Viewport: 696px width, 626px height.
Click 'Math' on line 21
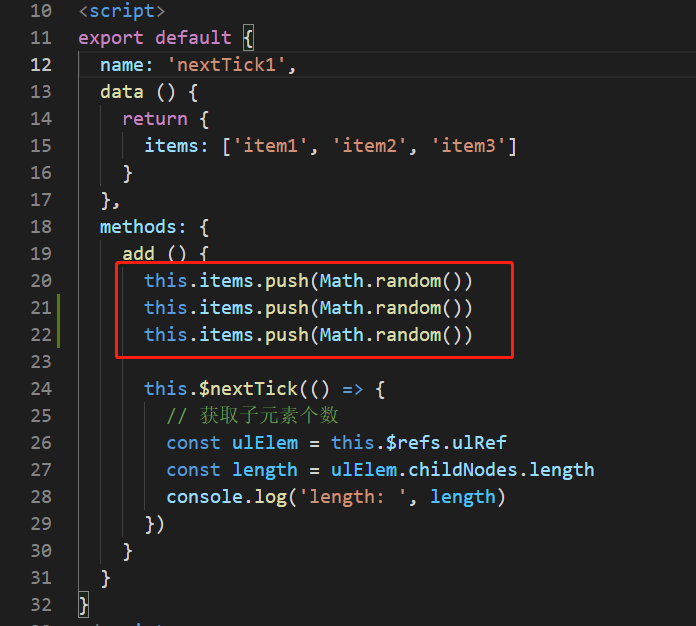pyautogui.click(x=342, y=308)
